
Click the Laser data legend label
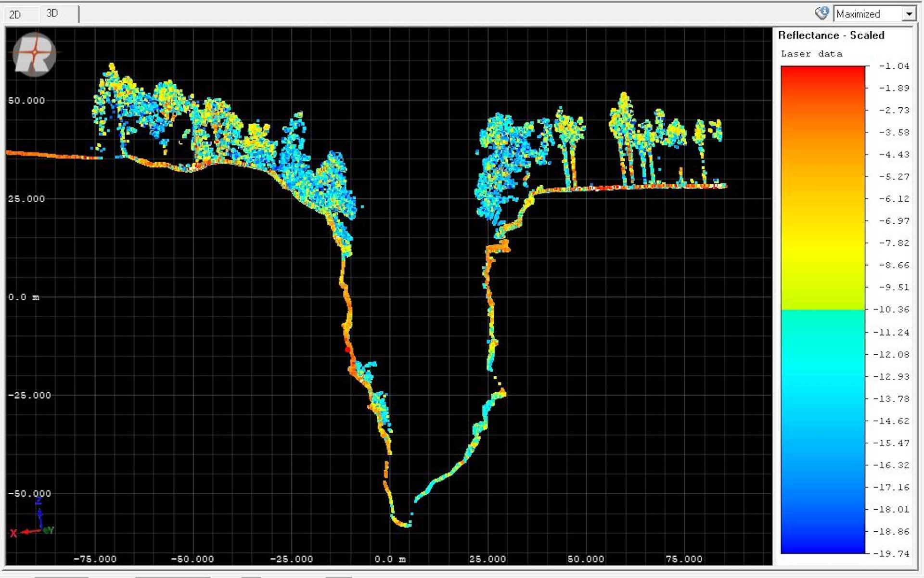coord(811,54)
